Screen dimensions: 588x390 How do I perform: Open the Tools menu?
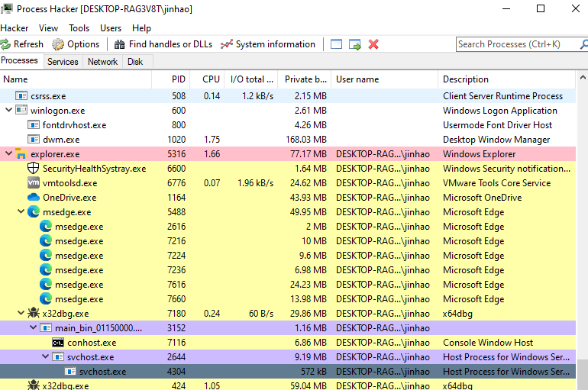pyautogui.click(x=79, y=28)
